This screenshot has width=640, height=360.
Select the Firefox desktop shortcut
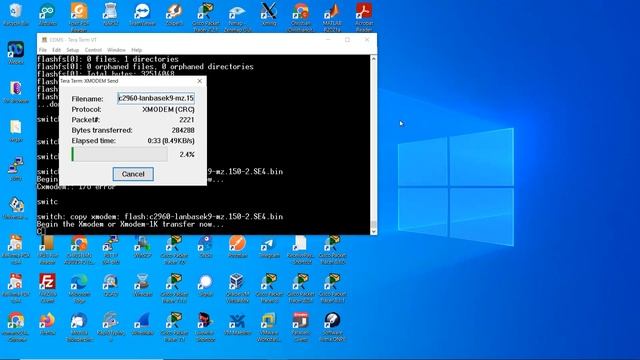(47, 324)
